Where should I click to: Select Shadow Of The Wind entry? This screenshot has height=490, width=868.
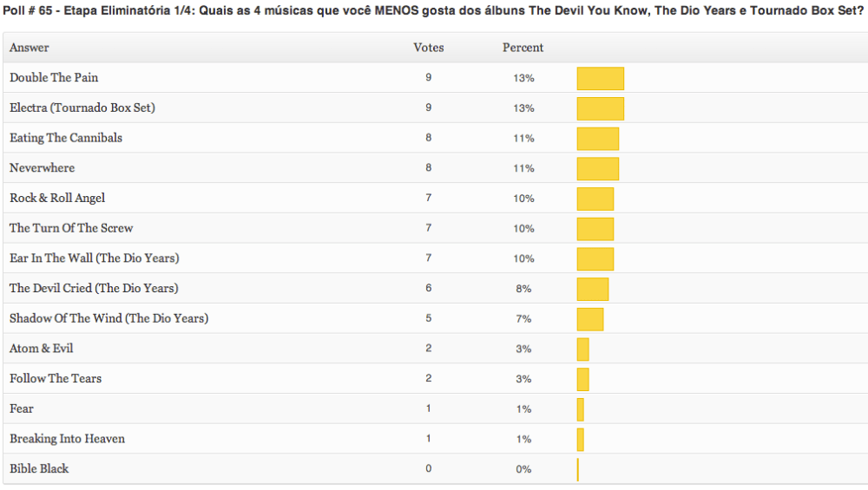[108, 318]
